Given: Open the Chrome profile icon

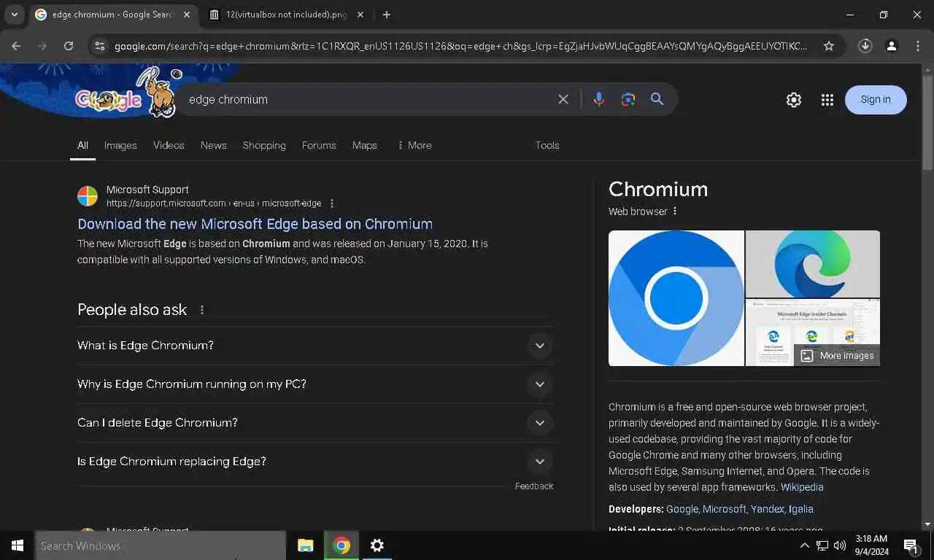Looking at the screenshot, I should 892,46.
